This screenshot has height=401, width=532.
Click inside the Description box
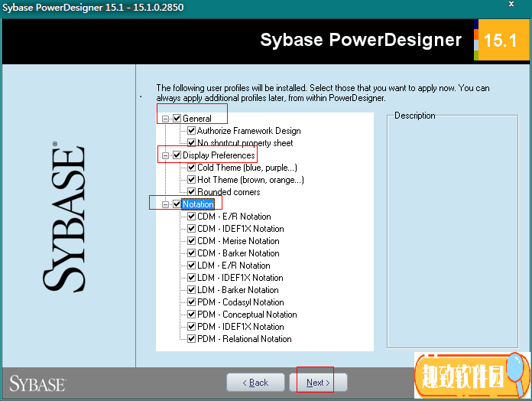pyautogui.click(x=453, y=233)
